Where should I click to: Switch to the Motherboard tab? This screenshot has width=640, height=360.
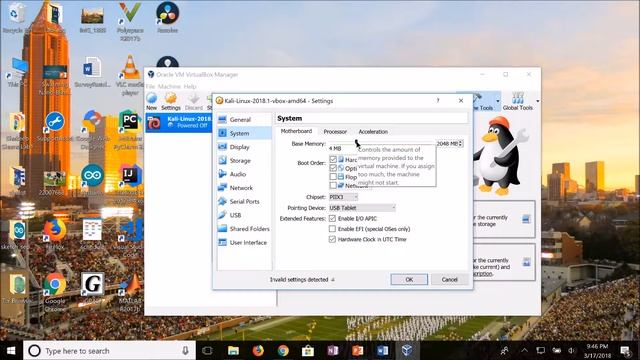pyautogui.click(x=296, y=131)
